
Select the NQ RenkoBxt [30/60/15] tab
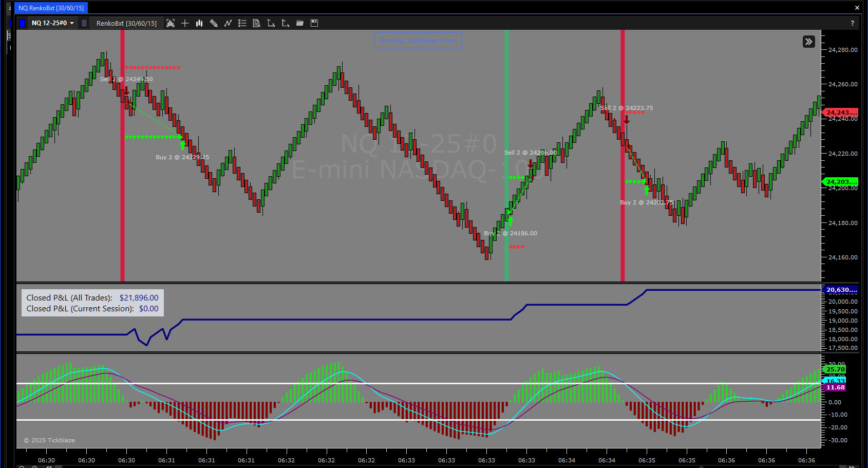pyautogui.click(x=51, y=8)
